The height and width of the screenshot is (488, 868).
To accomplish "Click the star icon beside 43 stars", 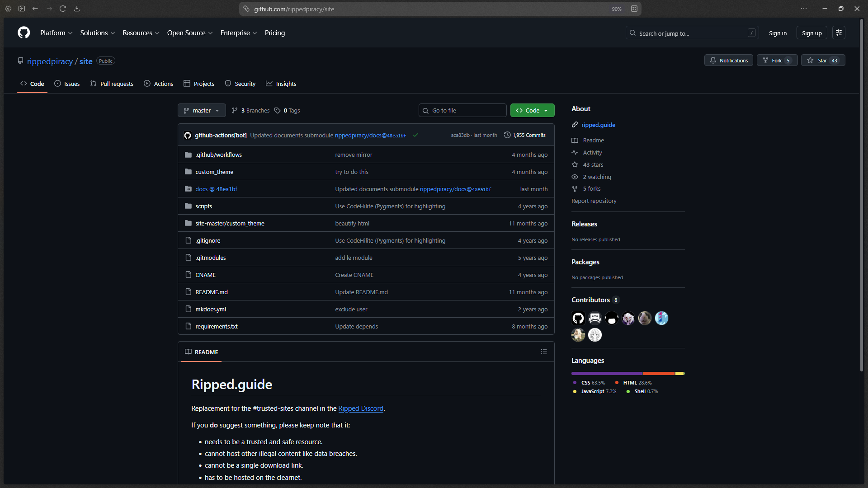I will (575, 164).
